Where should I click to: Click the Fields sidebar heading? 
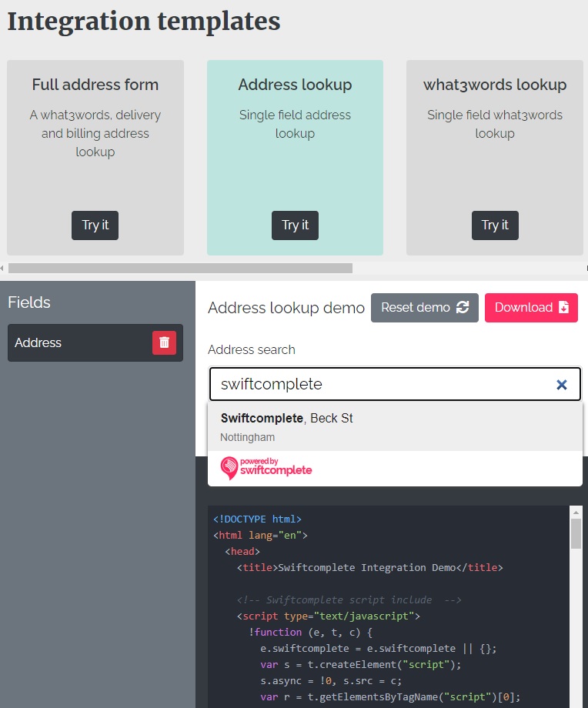(29, 302)
